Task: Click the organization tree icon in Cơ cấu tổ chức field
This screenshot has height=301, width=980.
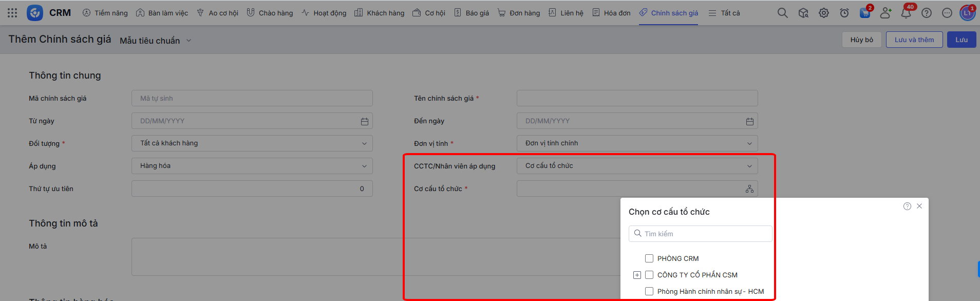Action: [x=749, y=189]
